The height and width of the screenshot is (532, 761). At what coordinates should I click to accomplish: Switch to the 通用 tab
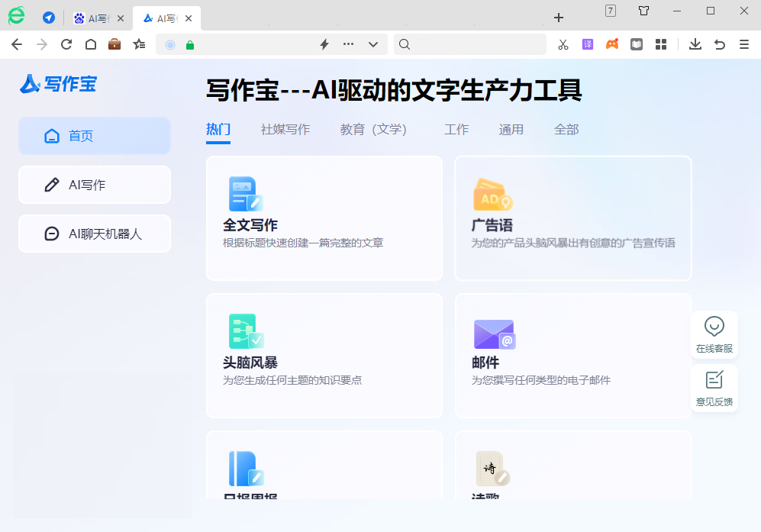coord(511,130)
